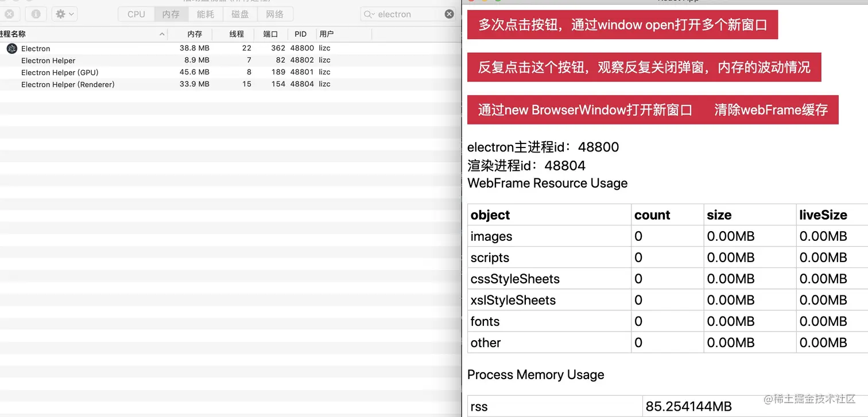
Task: Sort by the PID column header
Action: click(301, 34)
